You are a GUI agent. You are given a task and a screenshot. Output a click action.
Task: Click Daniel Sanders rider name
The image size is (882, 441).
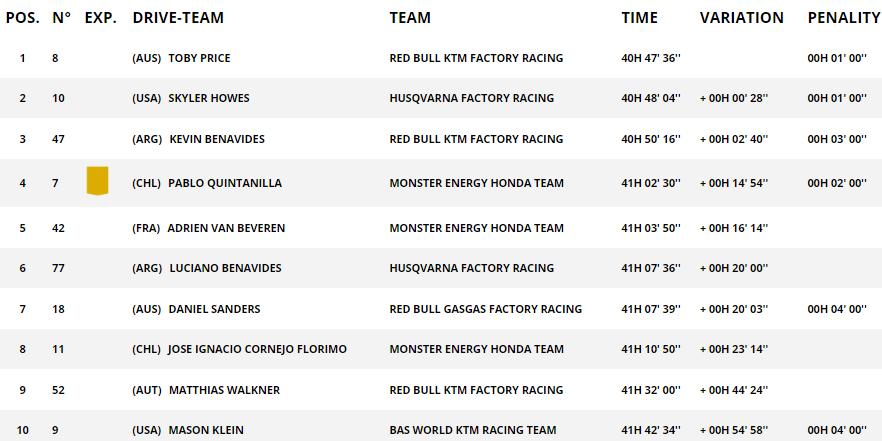point(214,309)
